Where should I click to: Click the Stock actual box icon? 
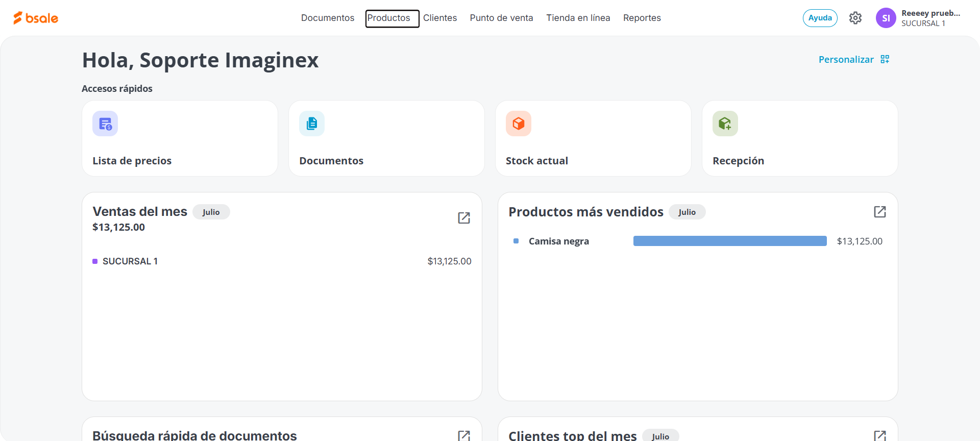(519, 124)
